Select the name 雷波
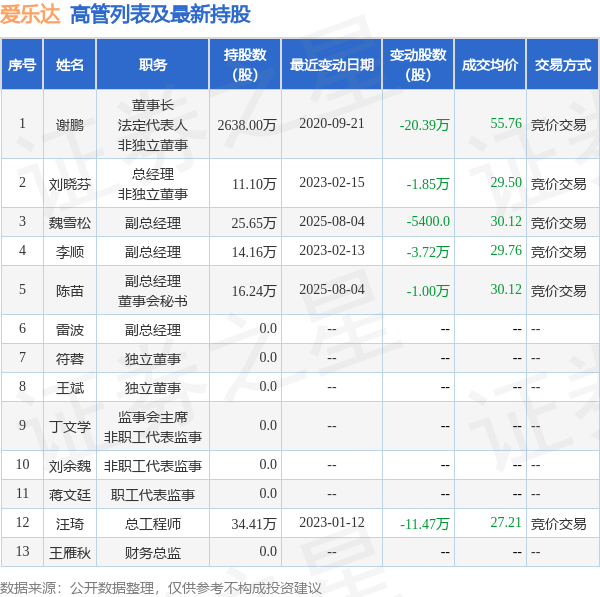The width and height of the screenshot is (600, 597). click(70, 330)
